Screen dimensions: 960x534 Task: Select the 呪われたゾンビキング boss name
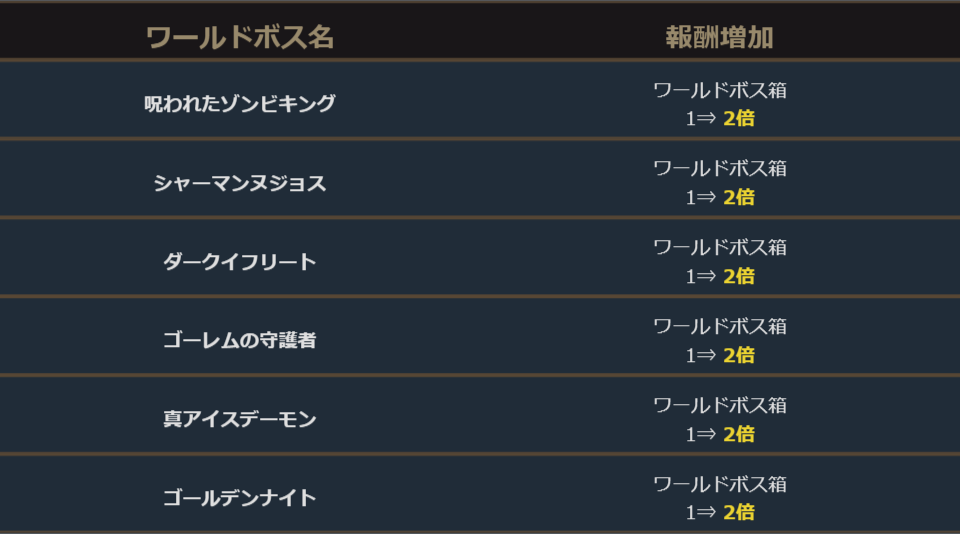tap(240, 103)
